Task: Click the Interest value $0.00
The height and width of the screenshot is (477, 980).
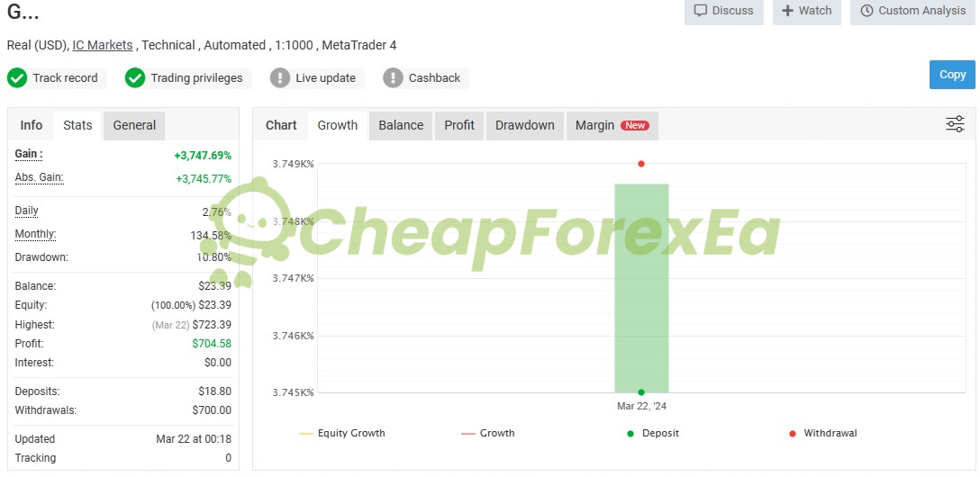Action: pyautogui.click(x=217, y=363)
